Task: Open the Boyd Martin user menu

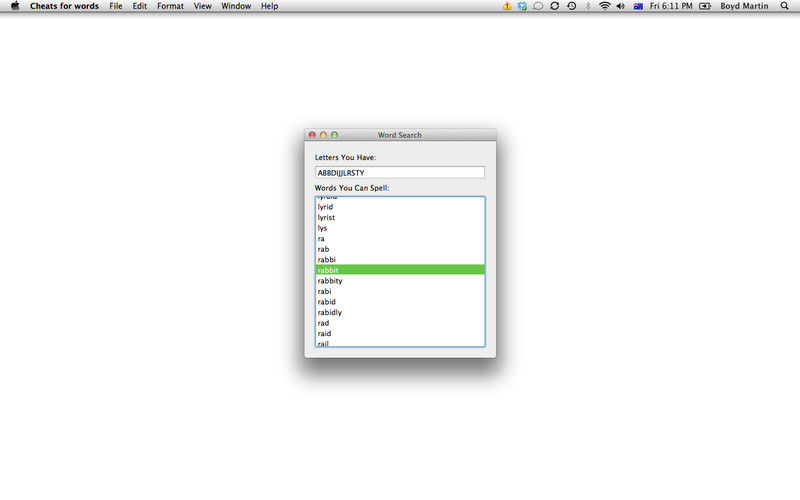Action: 744,6
